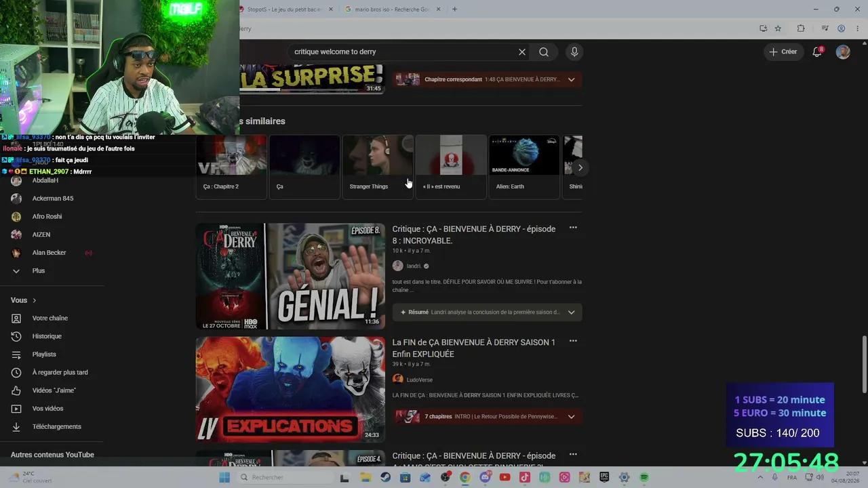
Task: Click the page vertical scrollbar thumb
Action: (x=864, y=363)
